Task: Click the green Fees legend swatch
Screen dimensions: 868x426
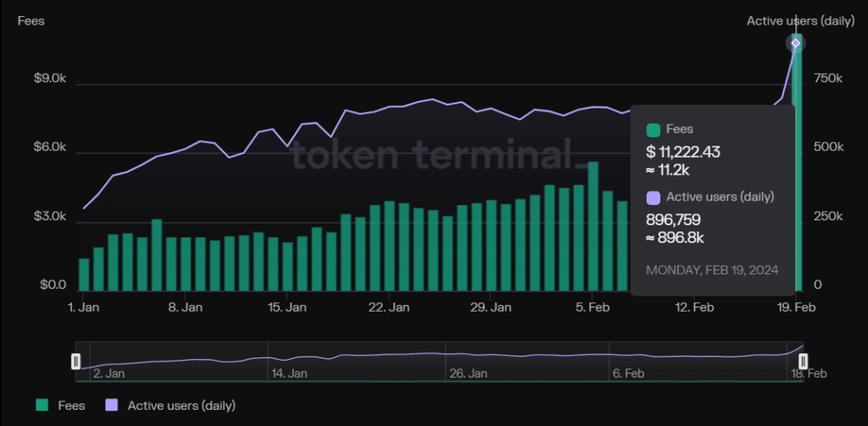Action: (42, 406)
